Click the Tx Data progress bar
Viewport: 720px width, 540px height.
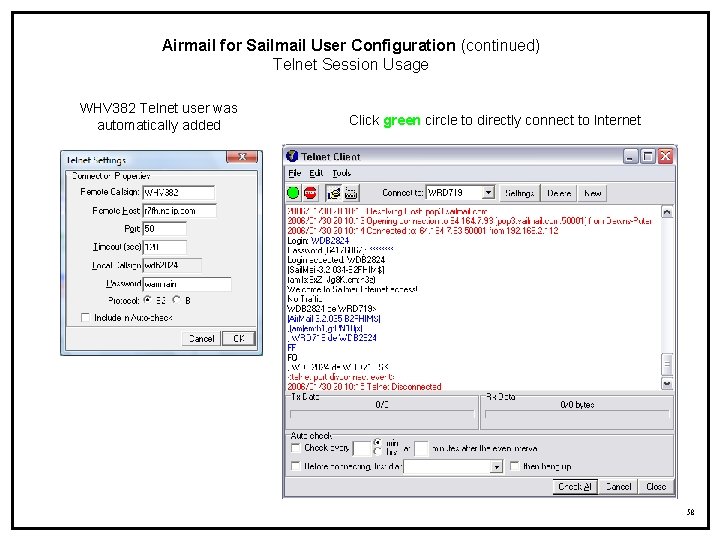point(382,414)
